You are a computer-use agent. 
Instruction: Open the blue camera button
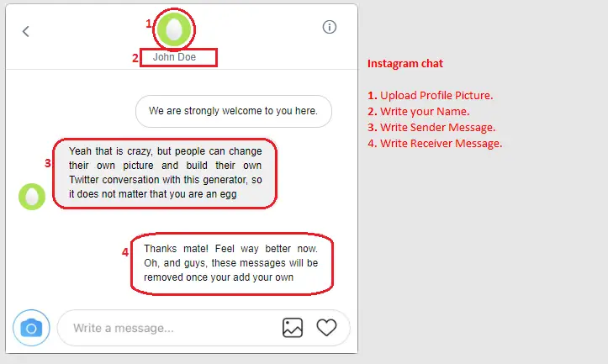point(31,328)
